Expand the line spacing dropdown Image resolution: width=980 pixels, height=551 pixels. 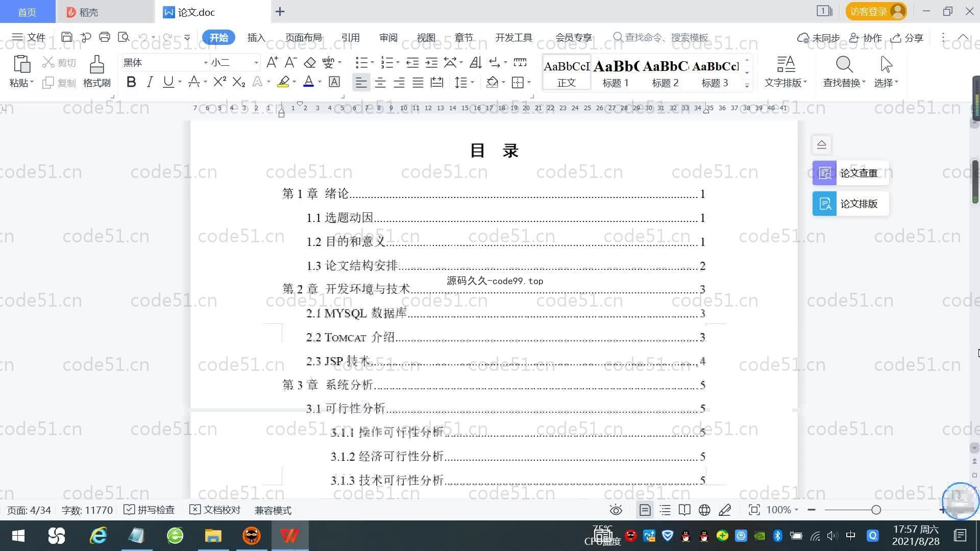pos(473,82)
